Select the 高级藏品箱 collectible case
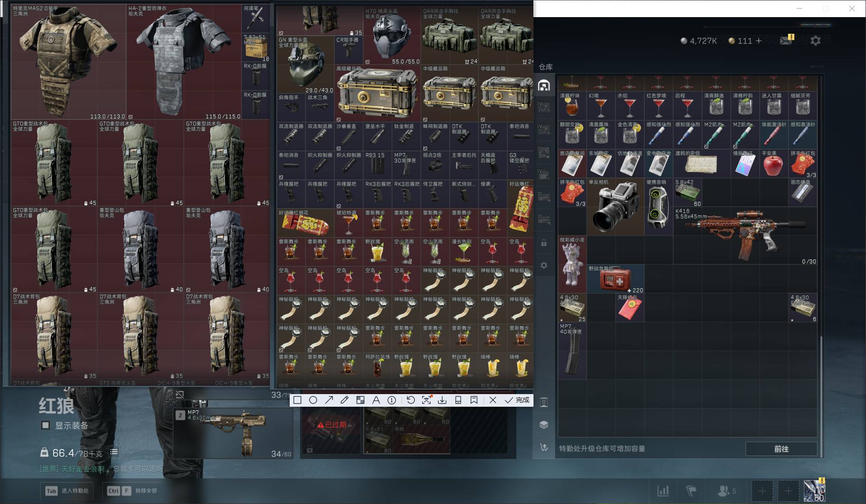Image resolution: width=866 pixels, height=504 pixels. click(378, 93)
